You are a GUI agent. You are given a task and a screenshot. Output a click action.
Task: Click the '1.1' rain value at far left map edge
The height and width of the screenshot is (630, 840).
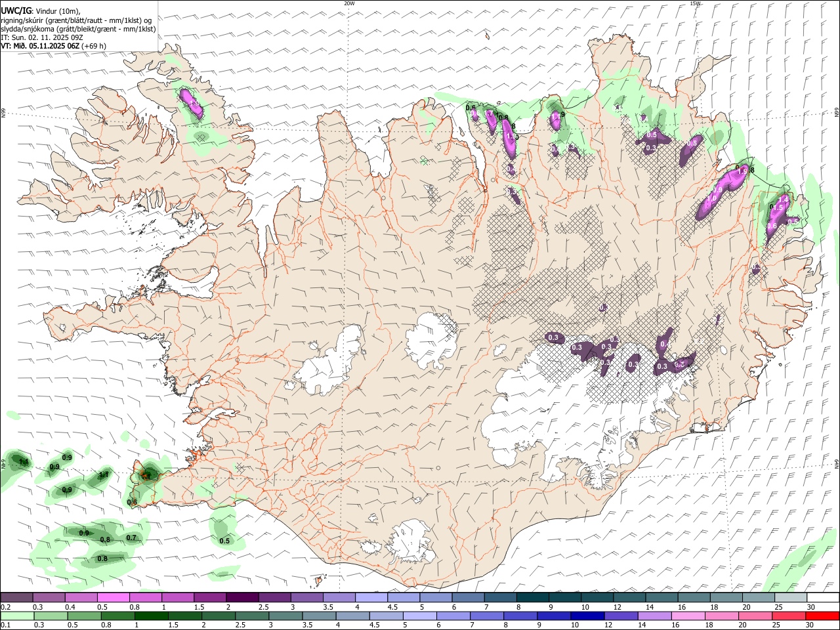pyautogui.click(x=24, y=463)
